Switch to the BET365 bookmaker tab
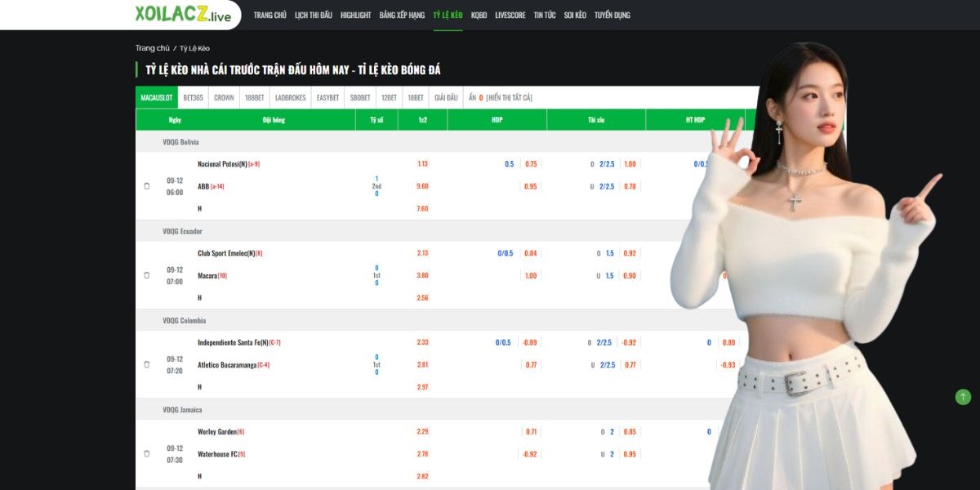Image resolution: width=980 pixels, height=490 pixels. pyautogui.click(x=193, y=97)
